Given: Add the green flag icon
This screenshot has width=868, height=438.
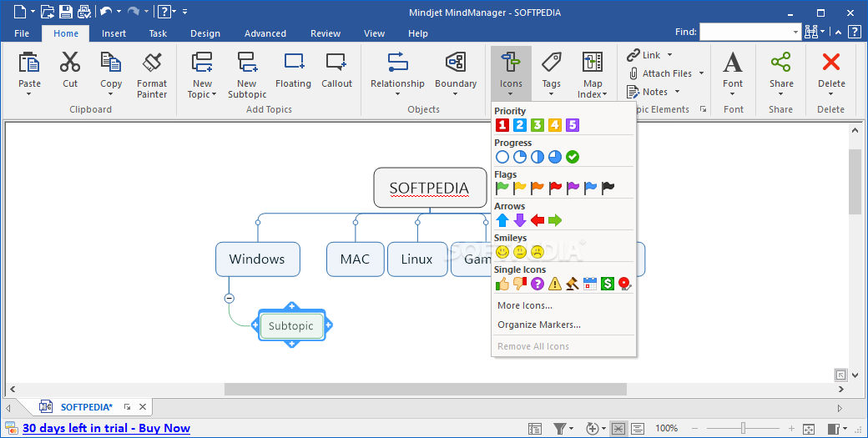Looking at the screenshot, I should [502, 189].
